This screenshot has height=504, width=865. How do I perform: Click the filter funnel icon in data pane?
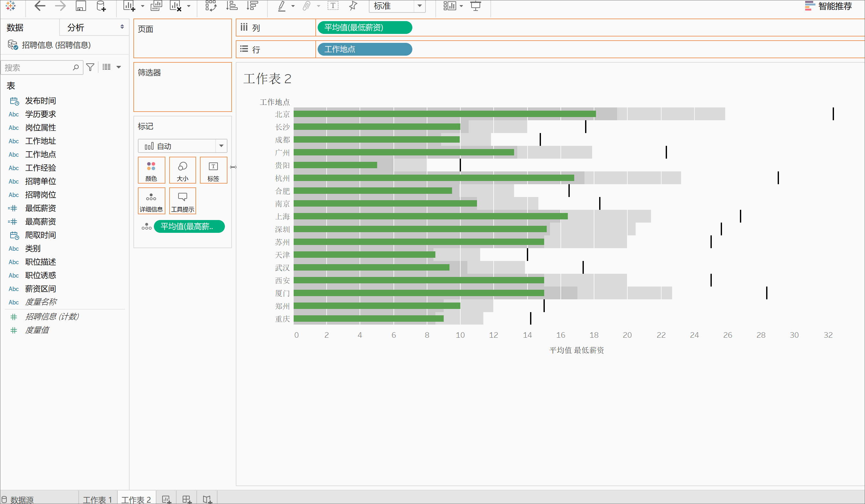coord(90,67)
